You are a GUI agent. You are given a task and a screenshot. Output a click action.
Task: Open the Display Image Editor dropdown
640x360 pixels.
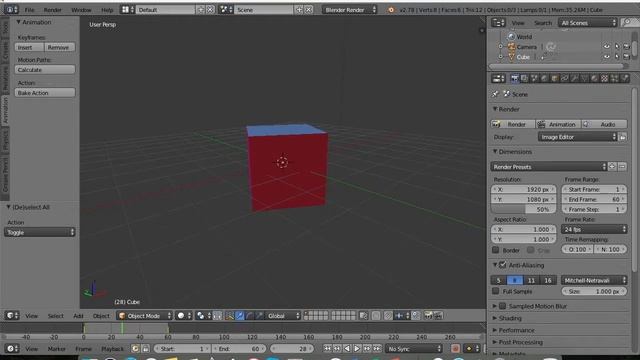point(577,137)
